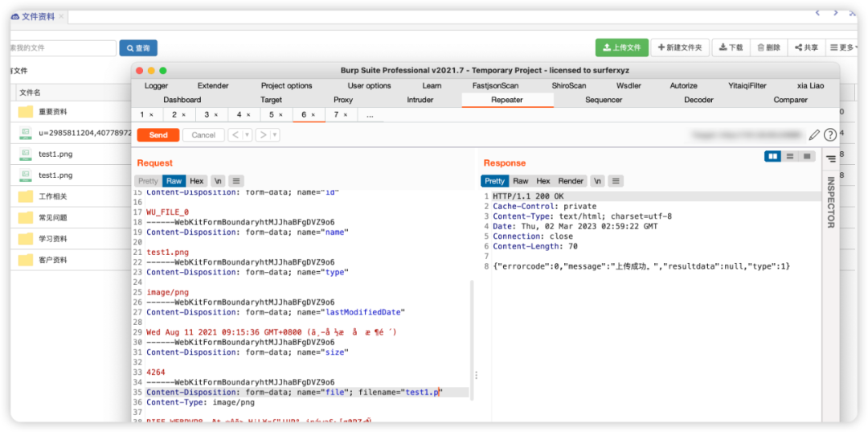The width and height of the screenshot is (868, 432).
Task: Switch Request view to Hex
Action: coord(197,181)
